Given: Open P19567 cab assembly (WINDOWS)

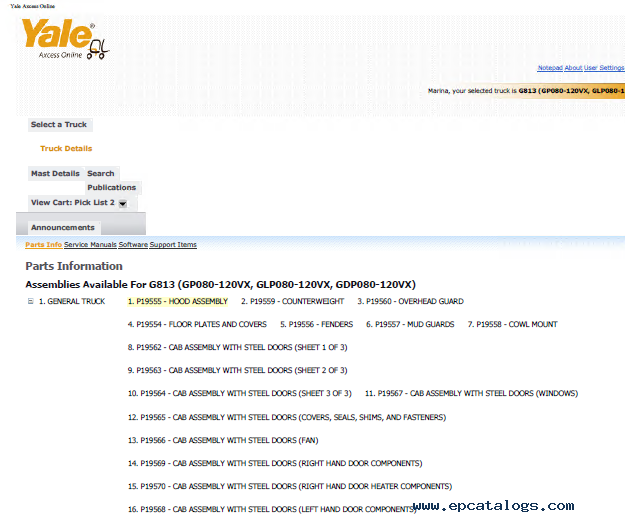Looking at the screenshot, I should pyautogui.click(x=472, y=394).
